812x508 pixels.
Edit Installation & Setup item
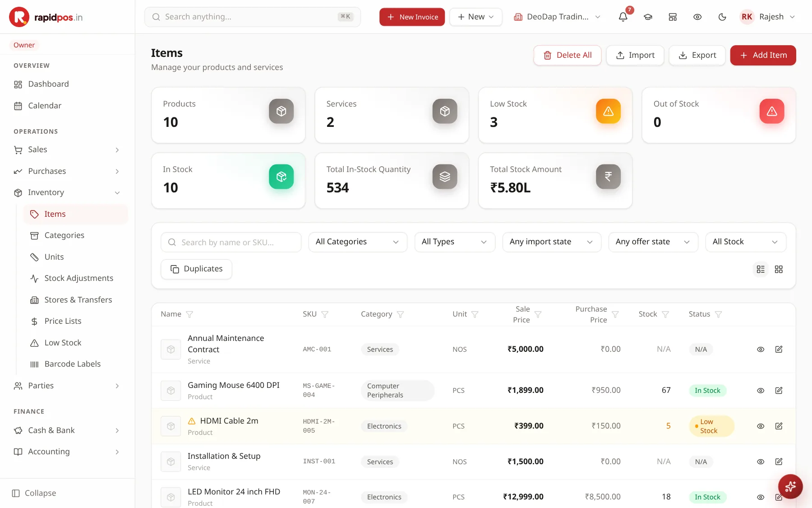click(779, 461)
